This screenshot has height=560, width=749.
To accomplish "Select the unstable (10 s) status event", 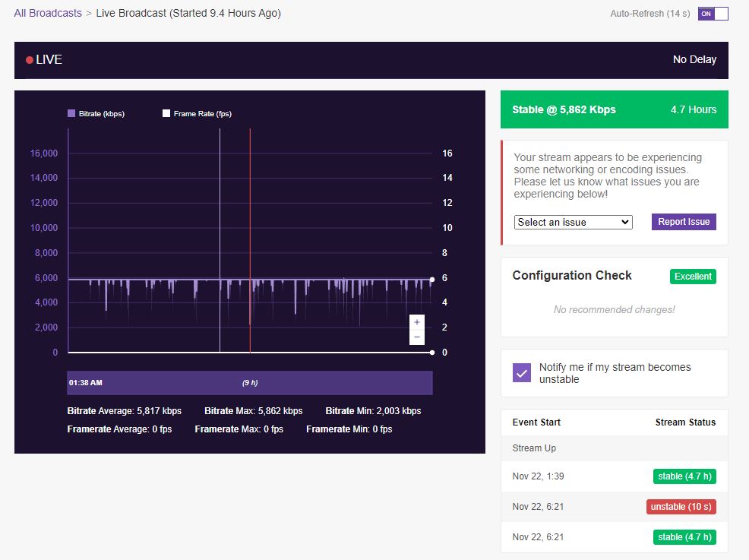I will (681, 507).
